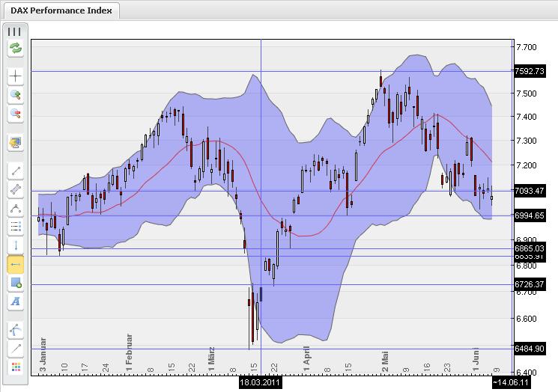This screenshot has width=558, height=392.
Task: Click the 6726.37 price level label
Action: (530, 284)
